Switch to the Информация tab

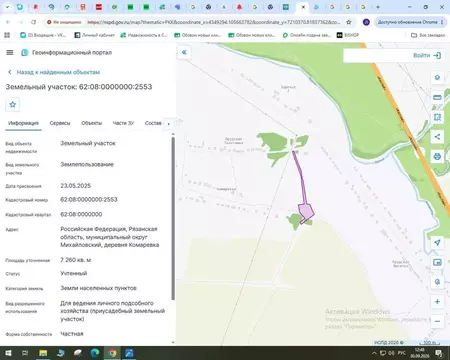[23, 123]
